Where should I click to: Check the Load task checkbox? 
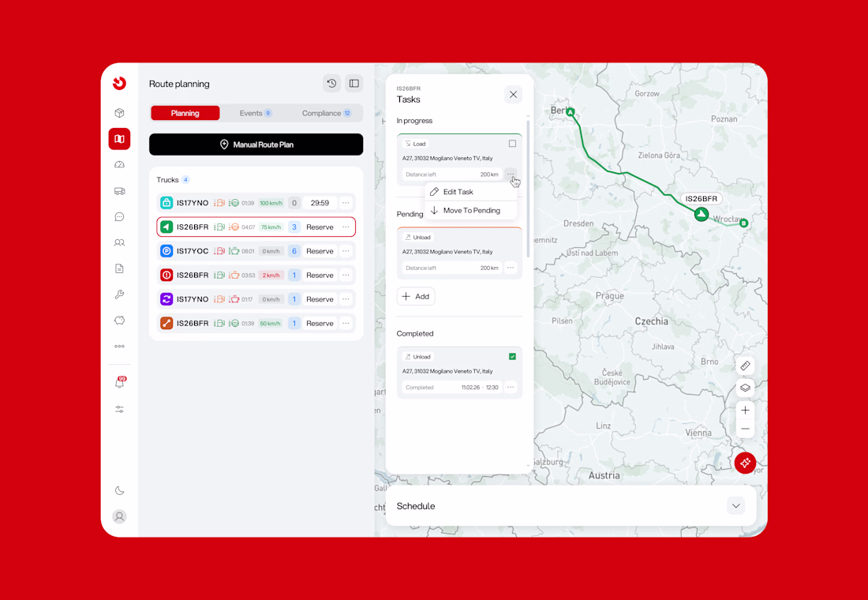pos(512,144)
